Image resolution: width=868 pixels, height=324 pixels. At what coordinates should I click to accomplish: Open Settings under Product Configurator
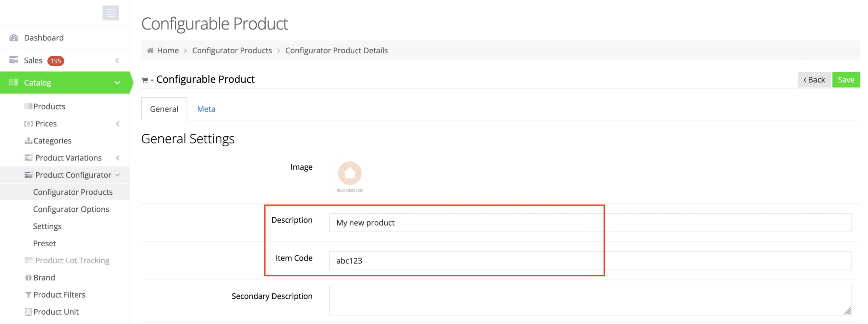point(47,226)
